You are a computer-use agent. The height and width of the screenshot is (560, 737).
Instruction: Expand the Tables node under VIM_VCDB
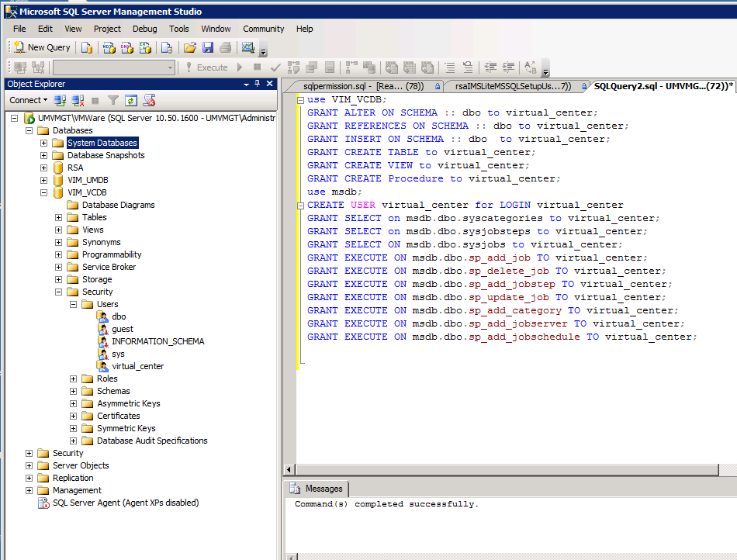[59, 217]
